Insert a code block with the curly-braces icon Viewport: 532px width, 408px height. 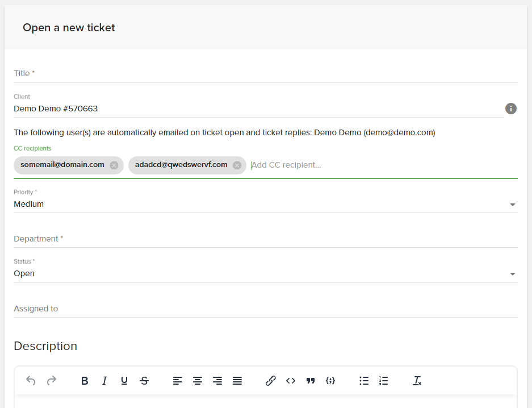click(330, 381)
